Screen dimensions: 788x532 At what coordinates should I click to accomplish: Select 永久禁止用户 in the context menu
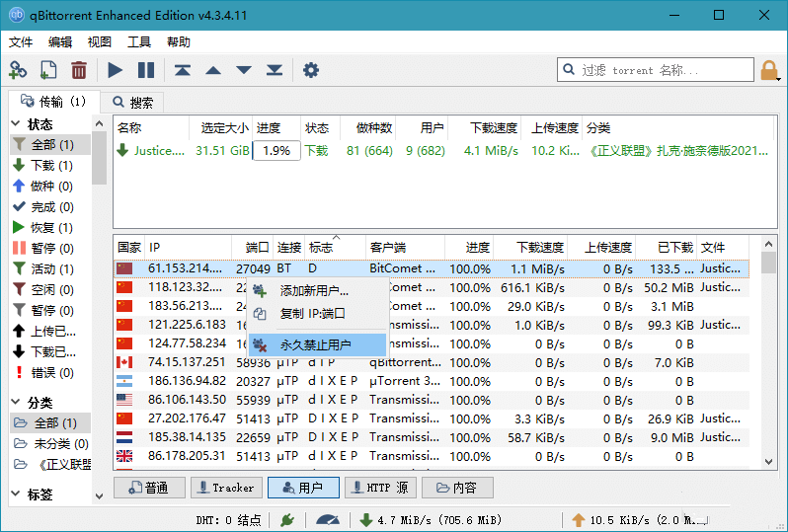pos(316,344)
